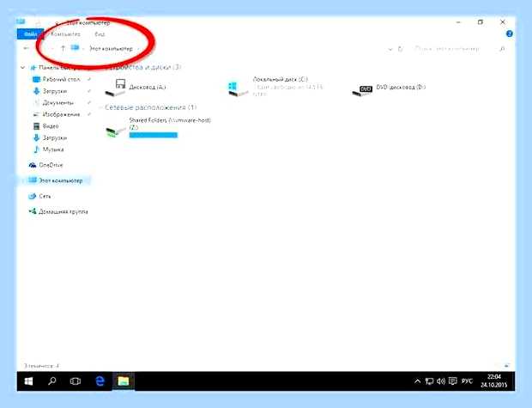Select the Shared Folders (Z:) network drive
Screen dimensions: 532x408
tap(159, 128)
